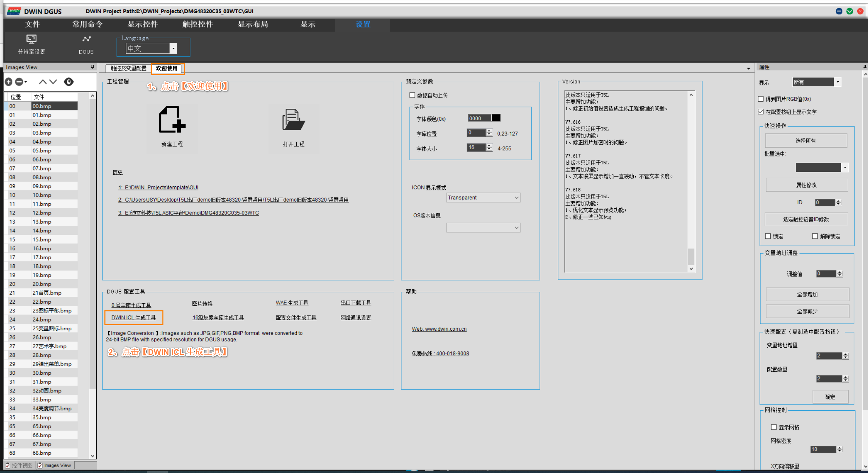Viewport: 868px width, 473px height.
Task: Open the 16级灰度字库生成工具 link
Action: coord(218,317)
